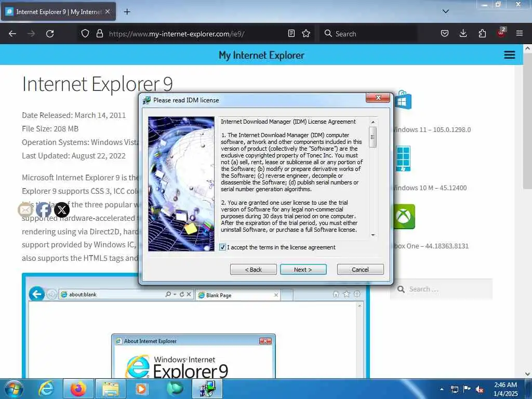Share page via email icon
Image resolution: width=532 pixels, height=399 pixels.
pyautogui.click(x=25, y=210)
